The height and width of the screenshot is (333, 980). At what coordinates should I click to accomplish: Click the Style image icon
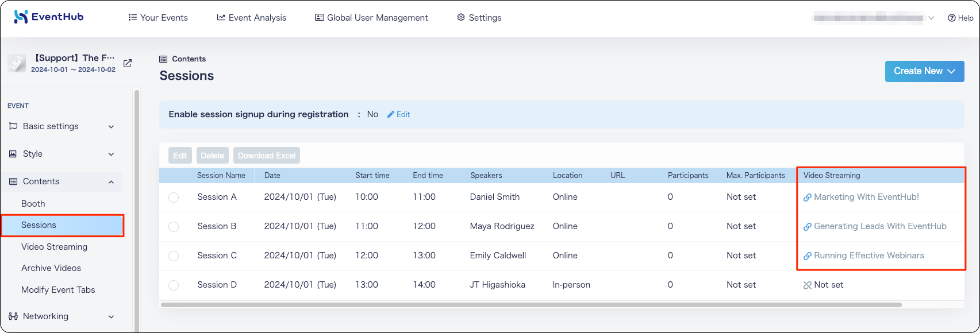tap(13, 154)
